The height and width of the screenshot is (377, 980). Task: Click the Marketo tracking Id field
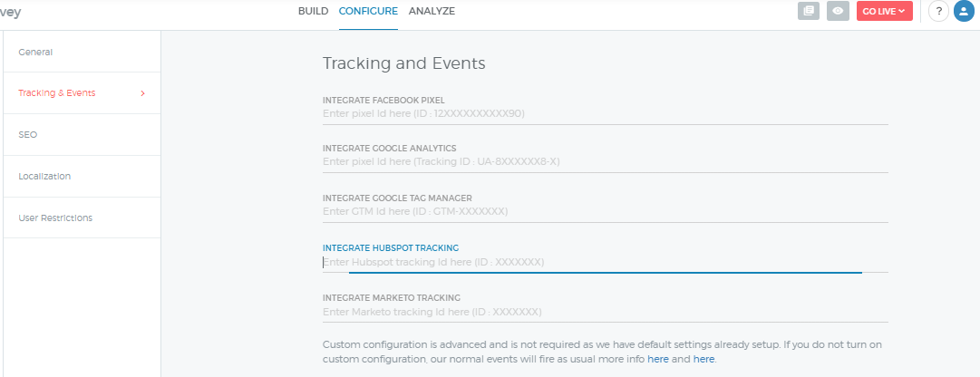(605, 312)
